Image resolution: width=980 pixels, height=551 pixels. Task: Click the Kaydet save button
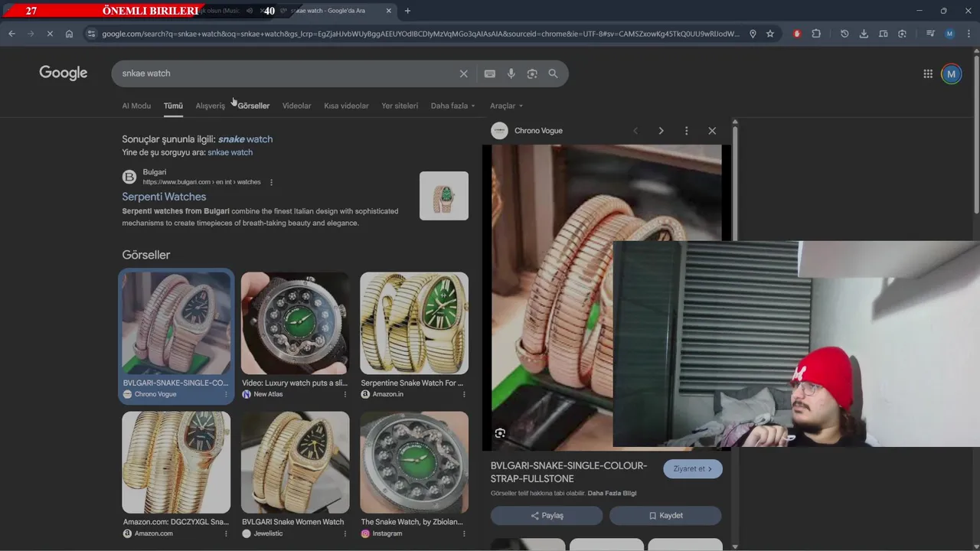tap(665, 516)
